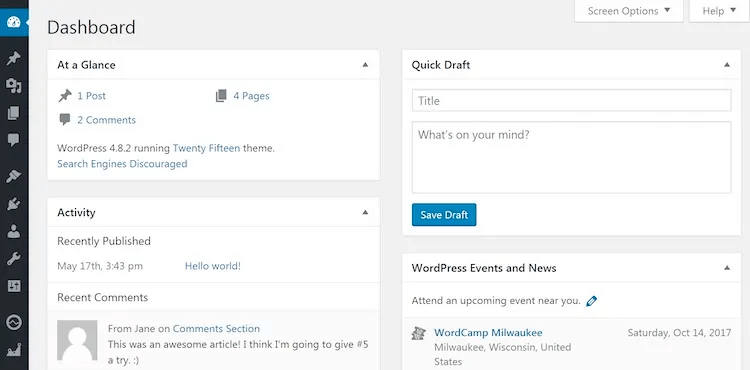Screen dimensions: 750x370
Task: Open Posts via the pushpin sidebar icon
Action: [13, 59]
